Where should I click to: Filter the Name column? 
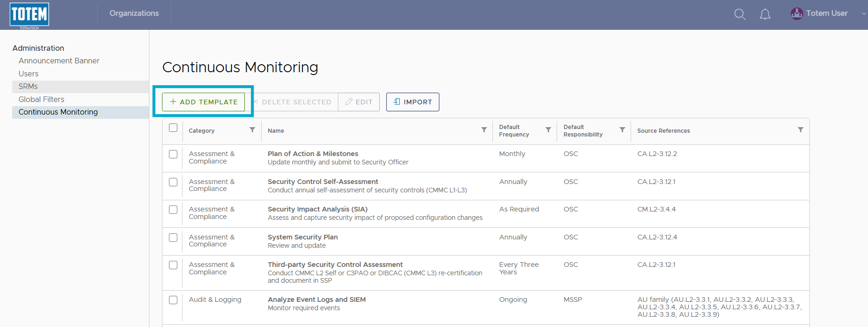pos(484,130)
